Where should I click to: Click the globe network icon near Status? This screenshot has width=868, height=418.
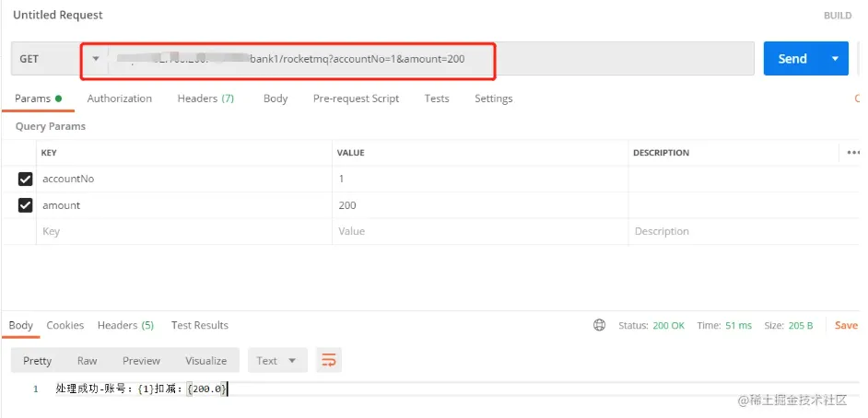600,325
